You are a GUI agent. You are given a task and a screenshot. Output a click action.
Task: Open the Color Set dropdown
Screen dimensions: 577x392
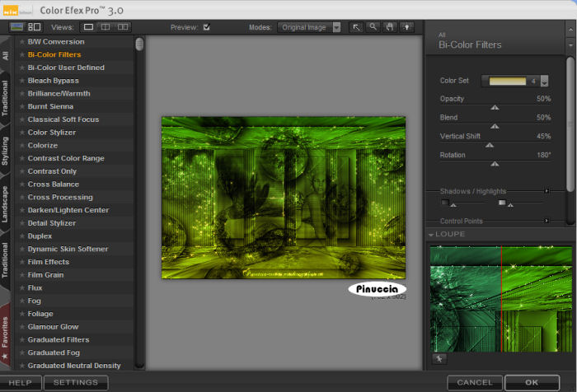pos(544,82)
